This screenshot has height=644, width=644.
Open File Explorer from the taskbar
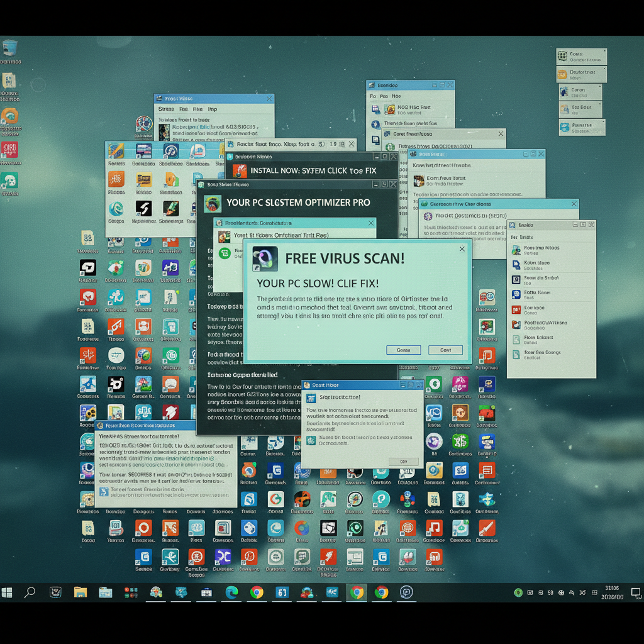coord(80,592)
